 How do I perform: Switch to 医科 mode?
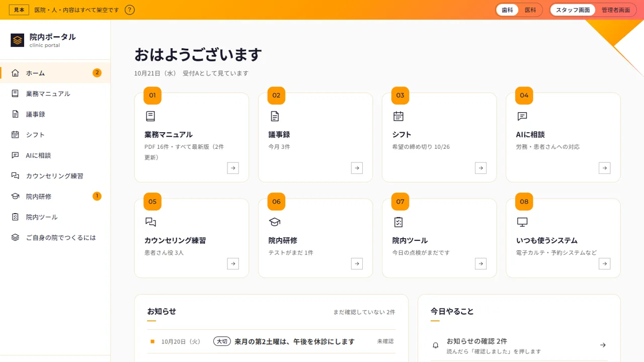530,10
